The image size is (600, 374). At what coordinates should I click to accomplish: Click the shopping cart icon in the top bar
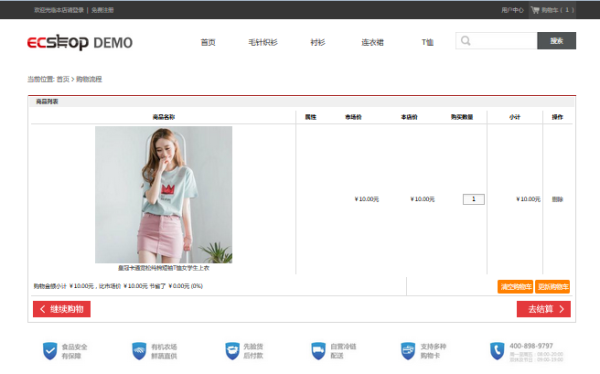535,10
